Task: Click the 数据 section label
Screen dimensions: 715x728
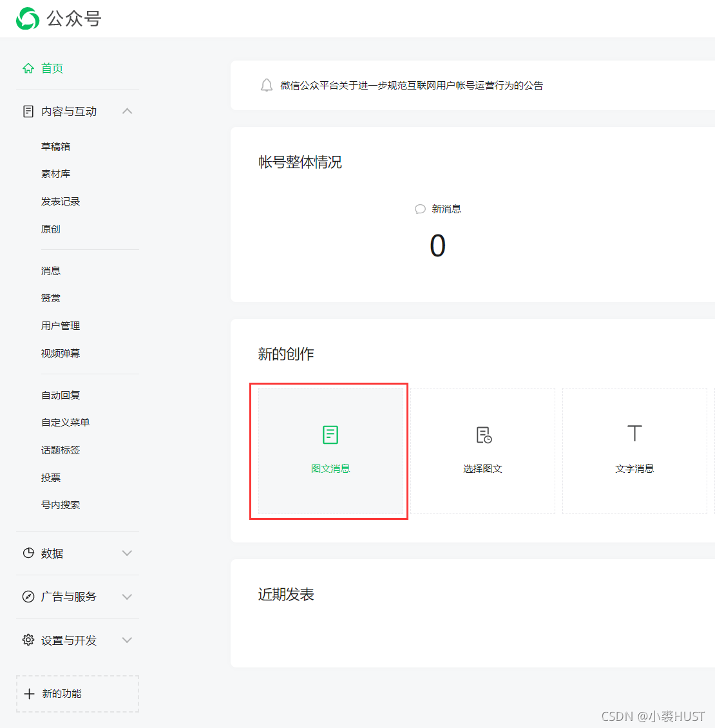Action: 52,553
